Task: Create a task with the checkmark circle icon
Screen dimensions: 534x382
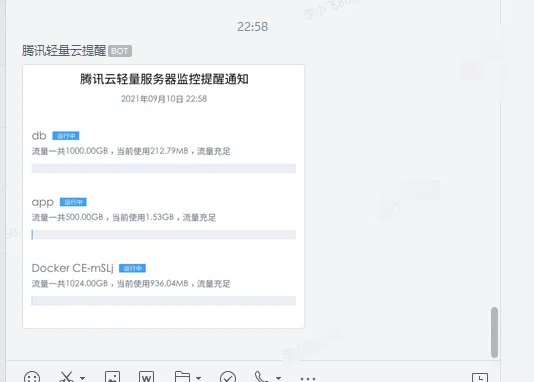Action: pos(228,378)
